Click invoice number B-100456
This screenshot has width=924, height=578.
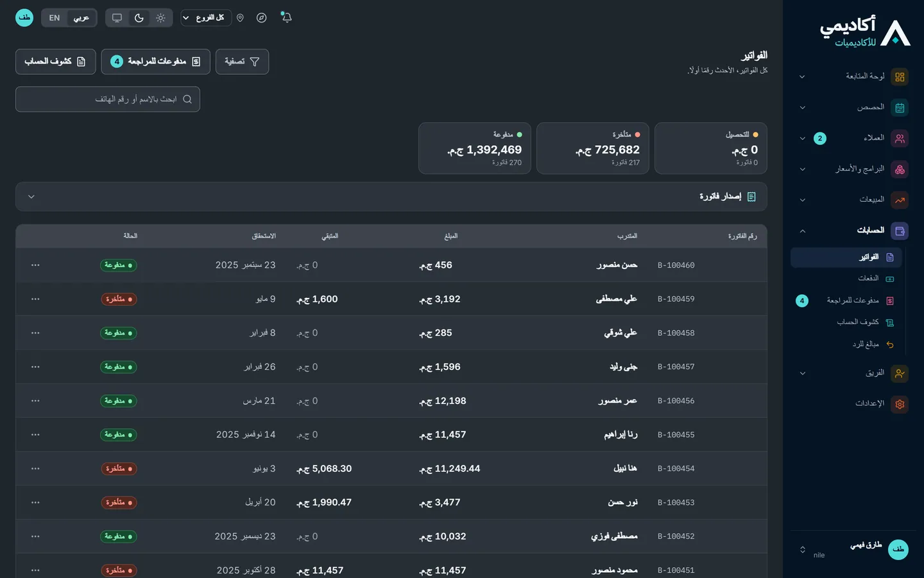pyautogui.click(x=676, y=401)
